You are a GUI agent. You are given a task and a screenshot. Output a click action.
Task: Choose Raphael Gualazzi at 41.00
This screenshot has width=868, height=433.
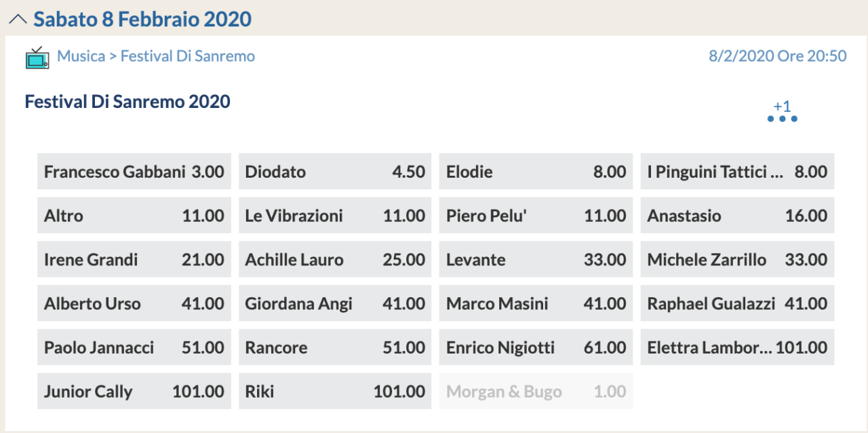pos(737,303)
